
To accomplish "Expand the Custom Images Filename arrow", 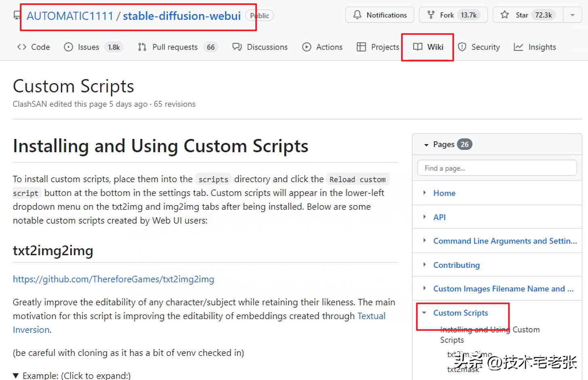I will (x=424, y=288).
